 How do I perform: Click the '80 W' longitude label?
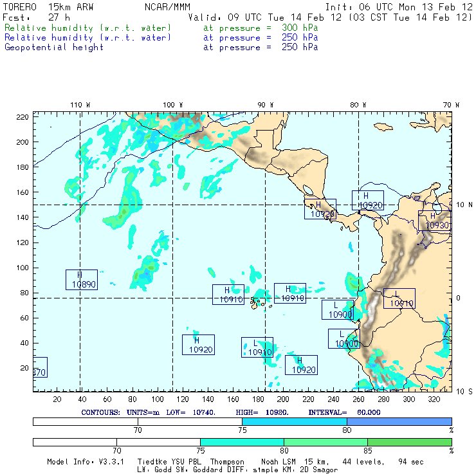358,105
